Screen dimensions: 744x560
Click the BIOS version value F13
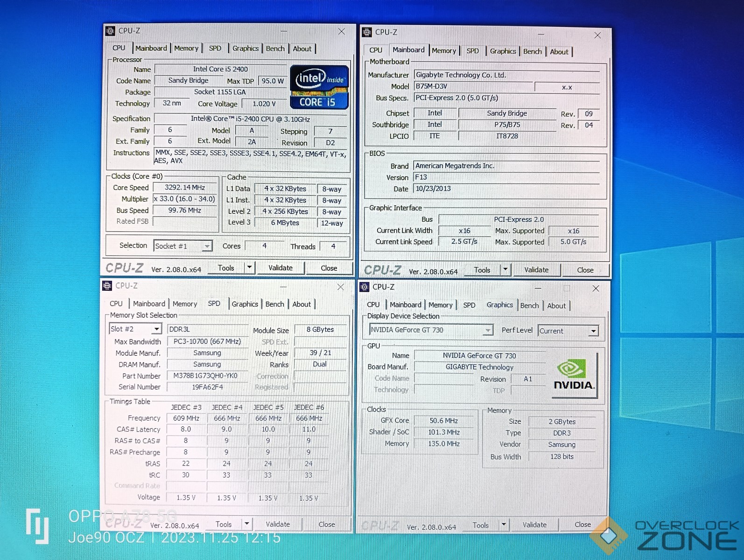(x=506, y=177)
